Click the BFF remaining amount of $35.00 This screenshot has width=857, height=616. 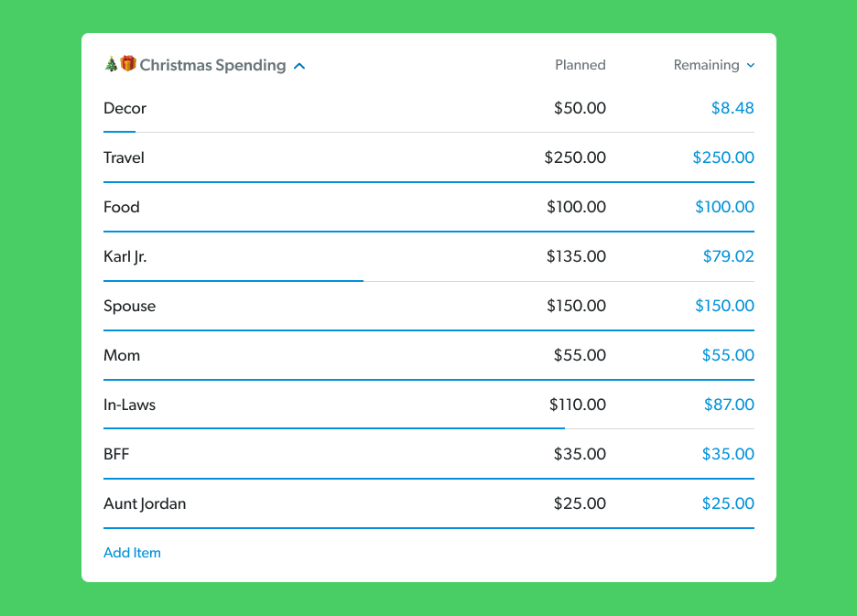(x=728, y=454)
